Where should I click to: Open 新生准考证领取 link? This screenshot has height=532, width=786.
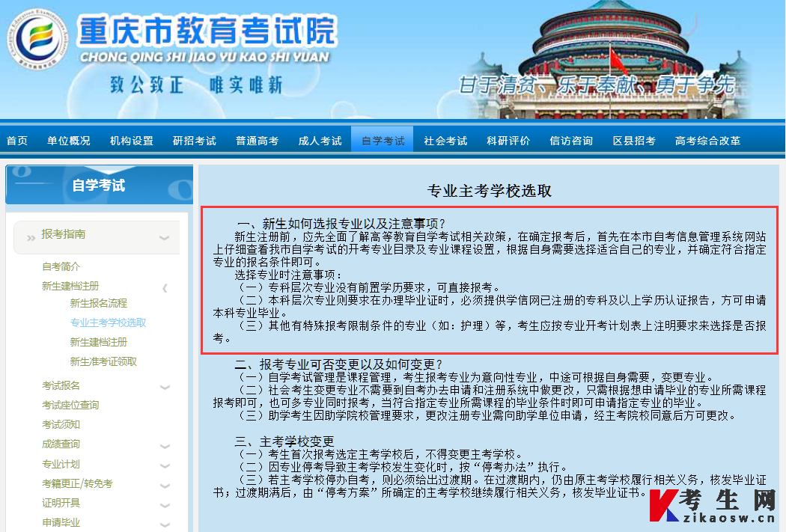click(x=104, y=361)
